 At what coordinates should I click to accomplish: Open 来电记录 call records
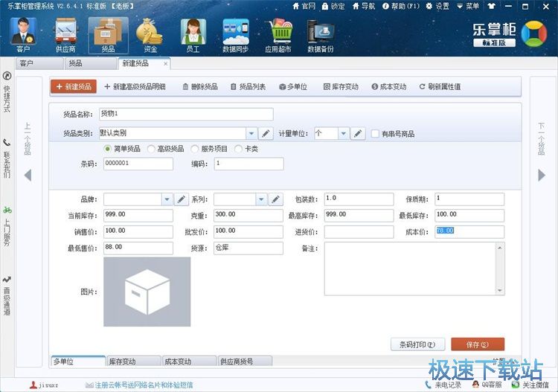(443, 385)
